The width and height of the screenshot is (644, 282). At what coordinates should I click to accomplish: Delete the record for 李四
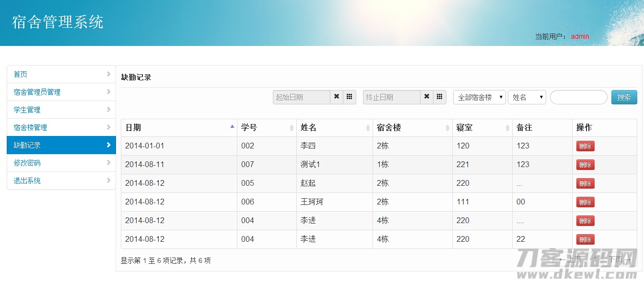coord(585,146)
